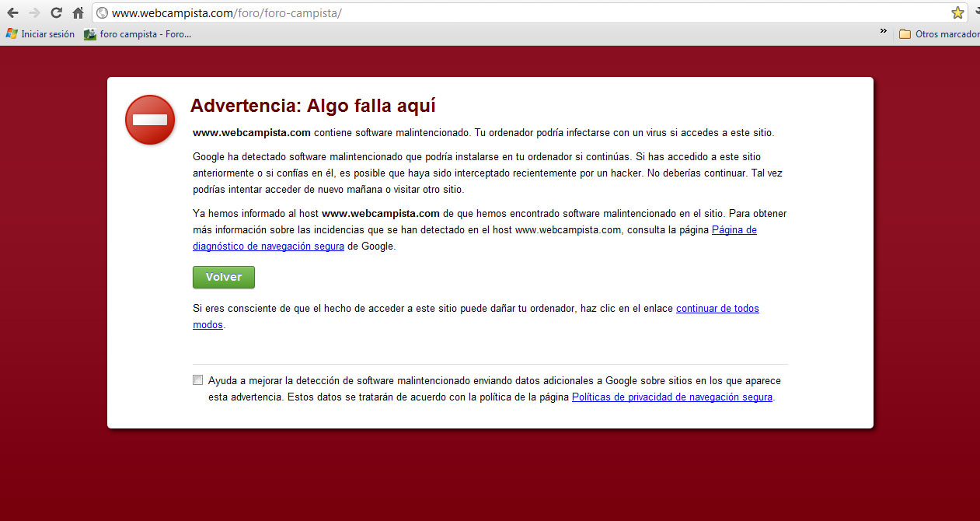Click the forward navigation arrow
980x521 pixels.
[34, 12]
